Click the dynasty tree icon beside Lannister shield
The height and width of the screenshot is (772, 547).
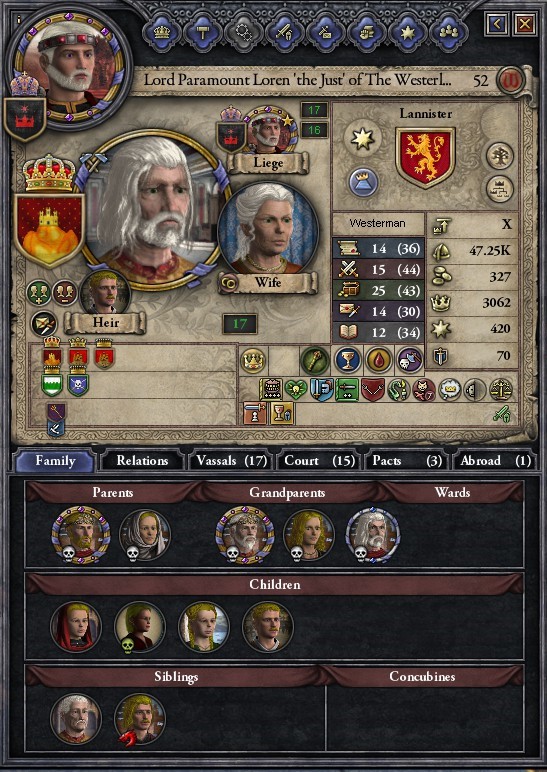point(500,157)
